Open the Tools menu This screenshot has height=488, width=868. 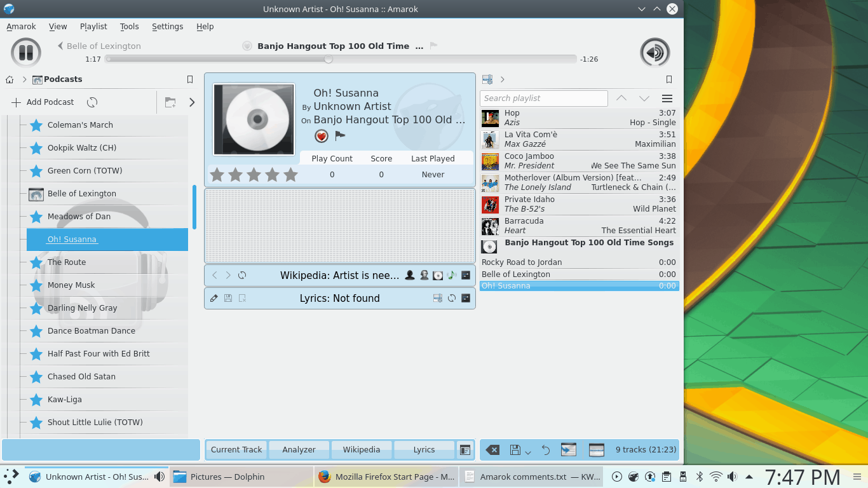click(129, 27)
